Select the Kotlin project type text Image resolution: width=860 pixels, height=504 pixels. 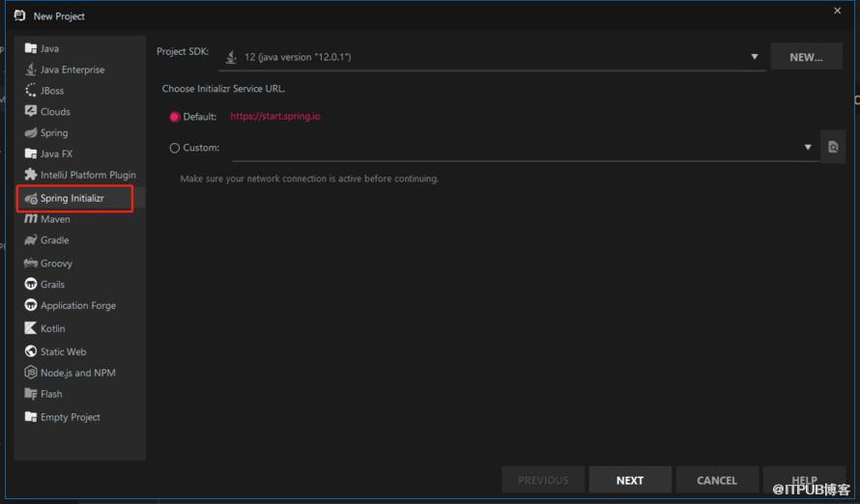tap(52, 328)
